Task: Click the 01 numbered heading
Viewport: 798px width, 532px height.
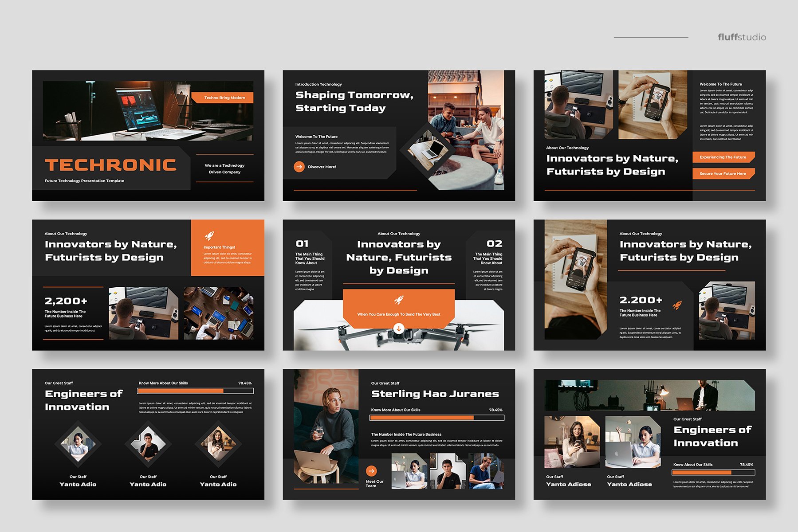Action: click(302, 244)
